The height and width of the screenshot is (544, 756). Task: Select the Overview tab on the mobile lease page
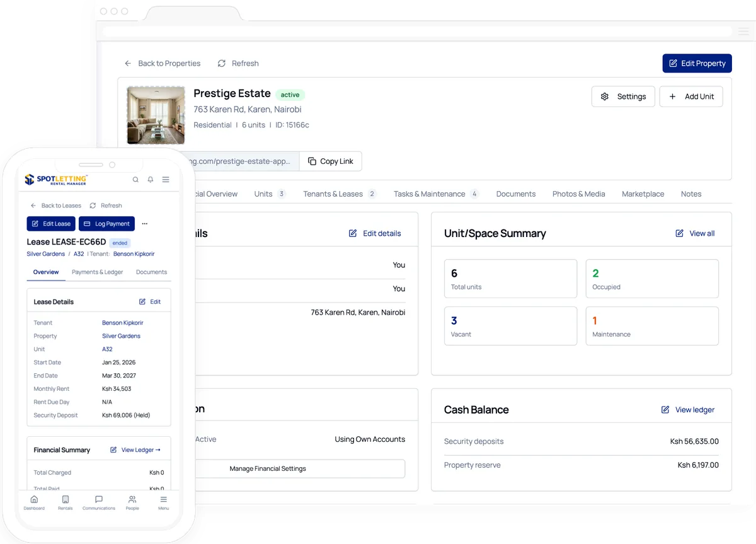click(x=46, y=272)
